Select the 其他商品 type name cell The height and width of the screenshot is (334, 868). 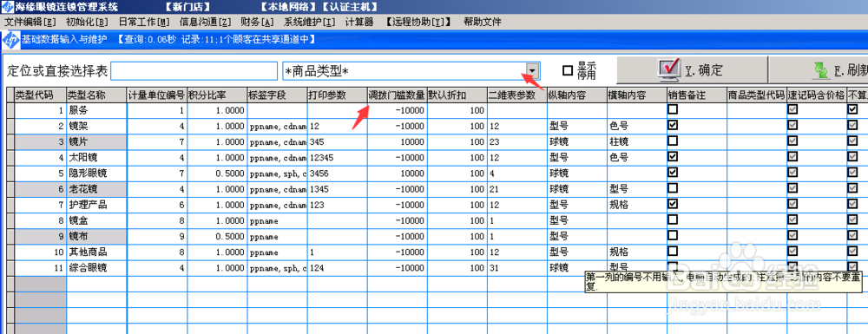click(96, 252)
